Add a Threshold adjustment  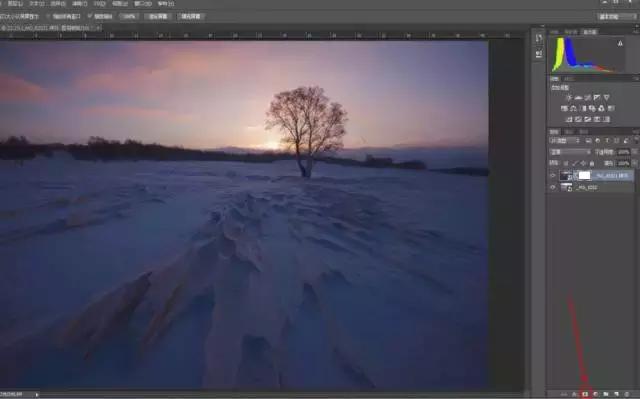pyautogui.click(x=588, y=119)
